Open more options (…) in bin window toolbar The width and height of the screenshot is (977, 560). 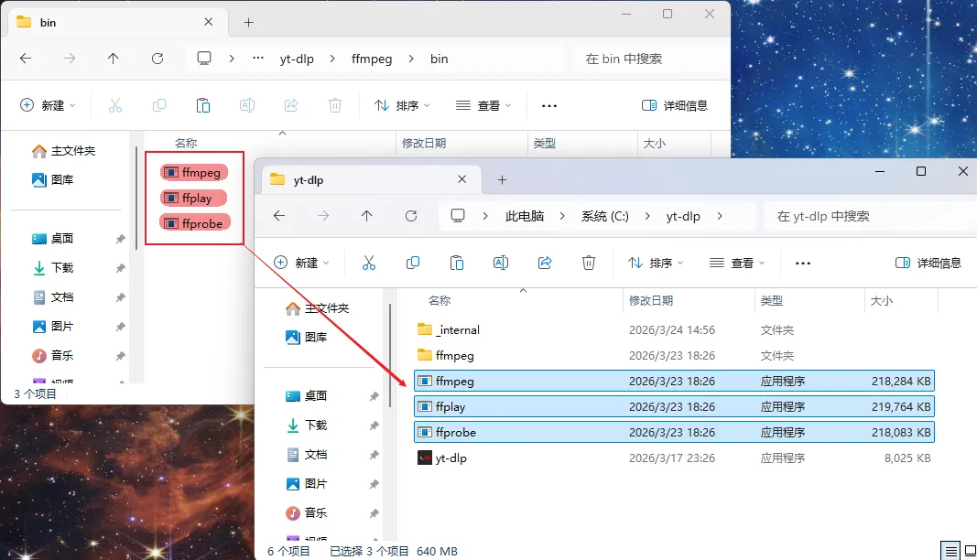click(x=549, y=105)
